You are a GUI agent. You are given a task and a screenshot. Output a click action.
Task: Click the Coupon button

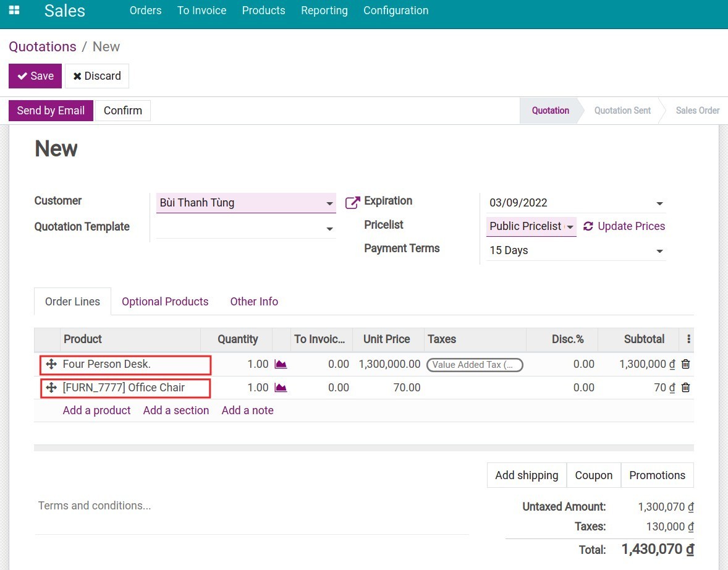(593, 475)
